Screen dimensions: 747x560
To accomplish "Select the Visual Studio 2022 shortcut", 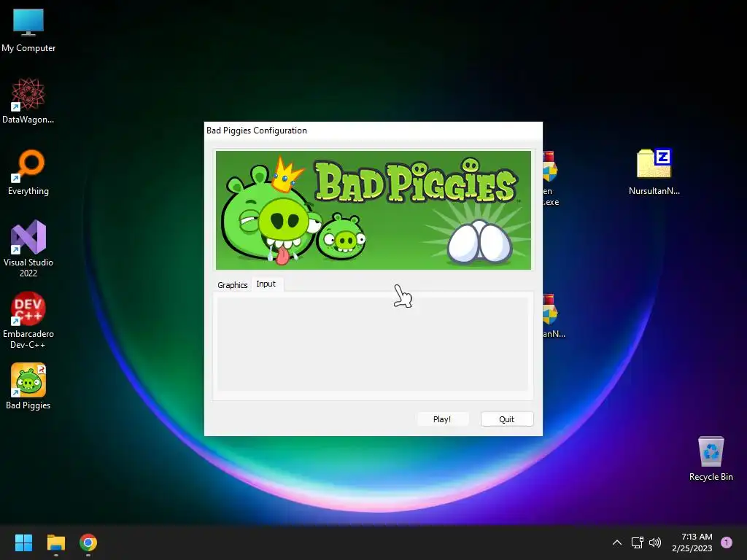I will tap(28, 249).
